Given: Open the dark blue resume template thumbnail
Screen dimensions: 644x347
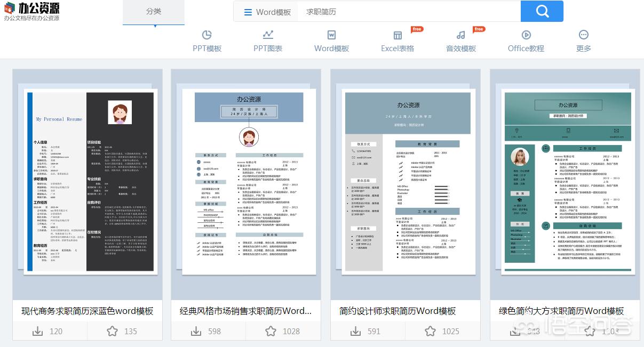Looking at the screenshot, I should (88, 184).
